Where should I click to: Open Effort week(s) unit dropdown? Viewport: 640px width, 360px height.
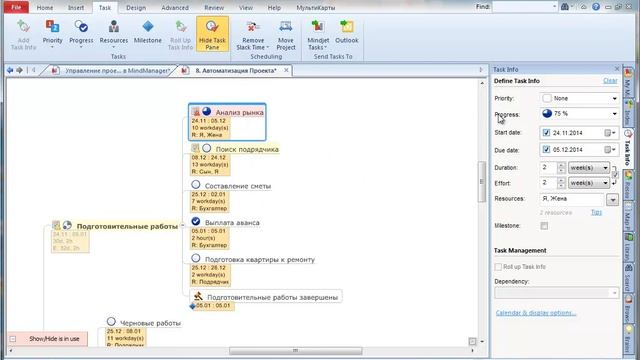point(589,183)
